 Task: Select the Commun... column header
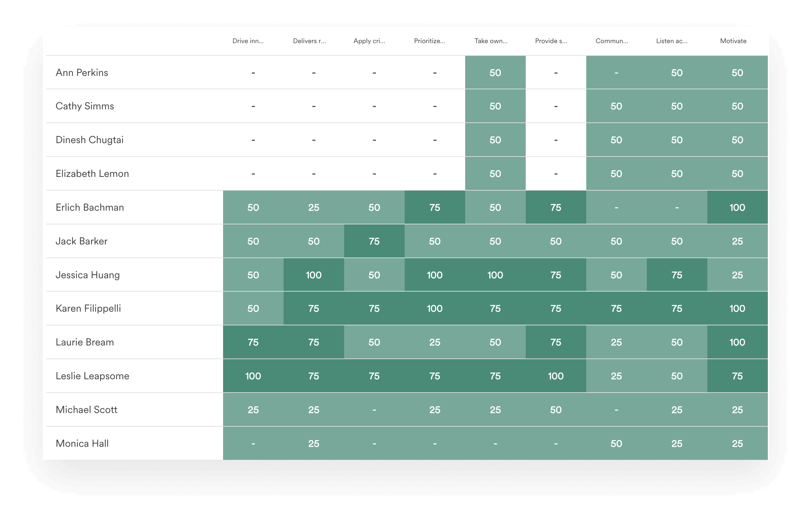click(612, 41)
